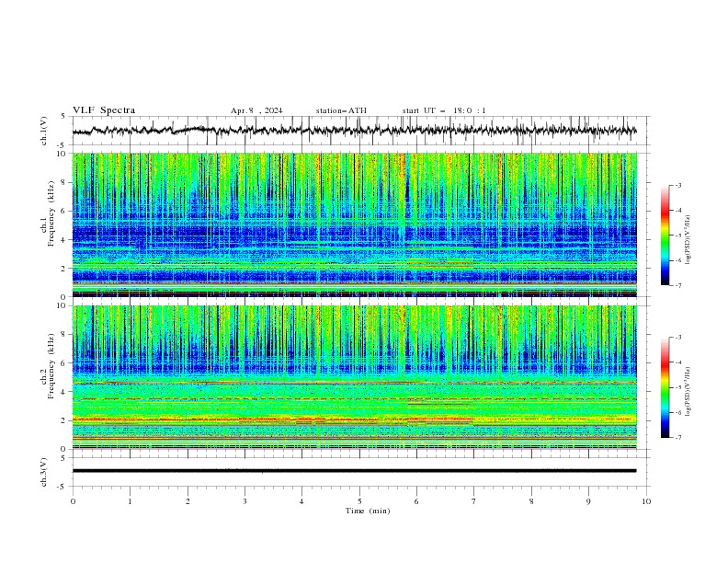
Task: Click time axis tick label "9"
Action: click(588, 501)
